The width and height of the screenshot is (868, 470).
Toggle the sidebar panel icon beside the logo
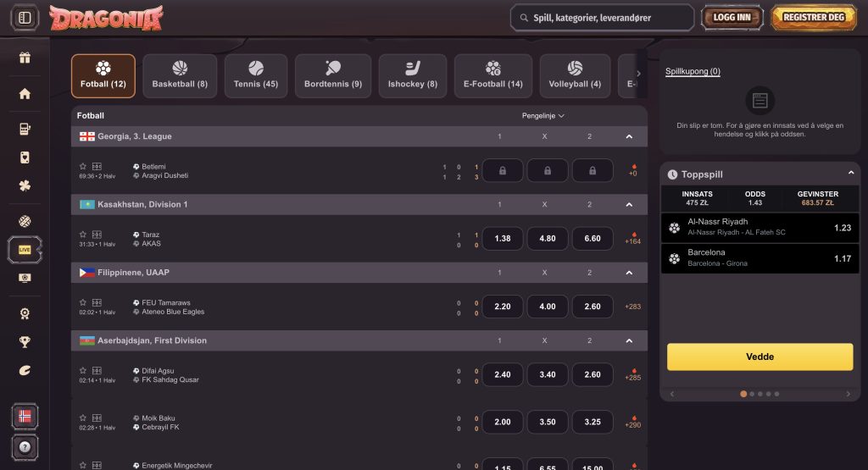25,18
